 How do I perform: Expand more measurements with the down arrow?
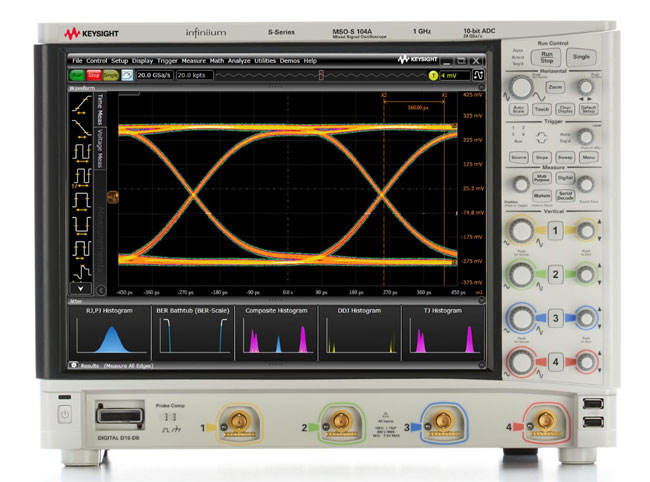(81, 288)
